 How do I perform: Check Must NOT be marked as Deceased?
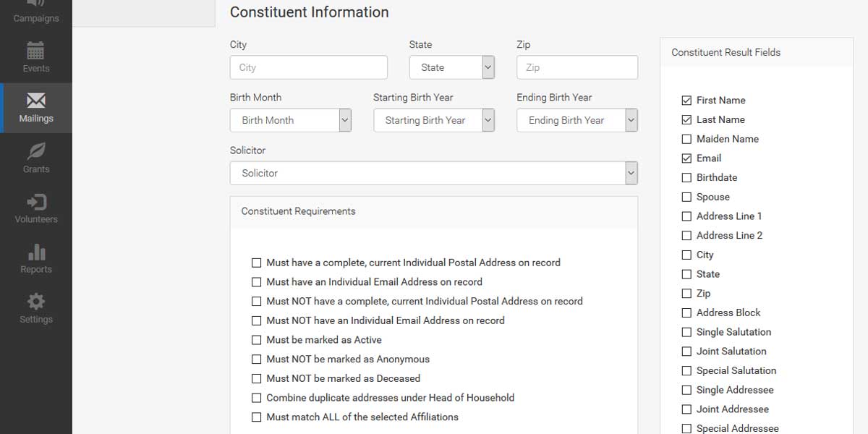coord(256,378)
